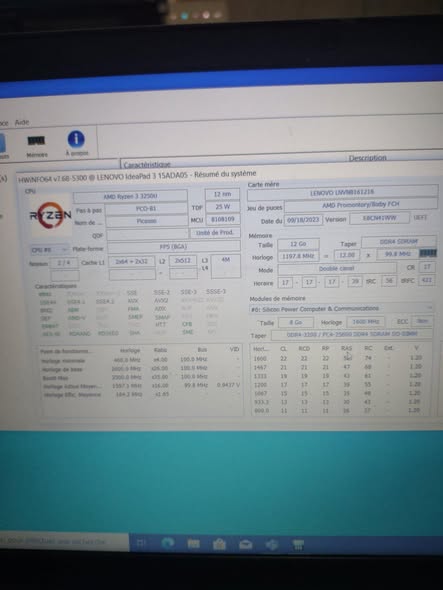The width and height of the screenshot is (443, 590).
Task: Click the memory size 12 Go field
Action: (x=298, y=244)
